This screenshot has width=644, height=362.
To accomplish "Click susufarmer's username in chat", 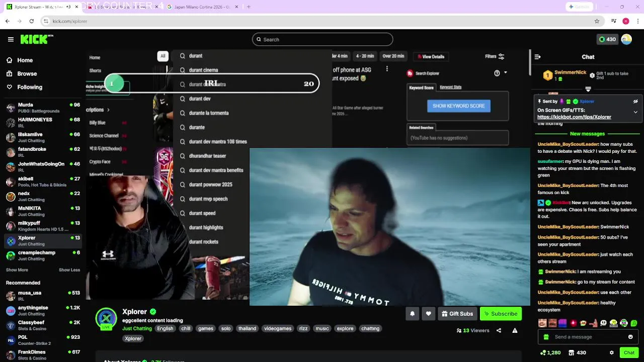I will tap(550, 161).
